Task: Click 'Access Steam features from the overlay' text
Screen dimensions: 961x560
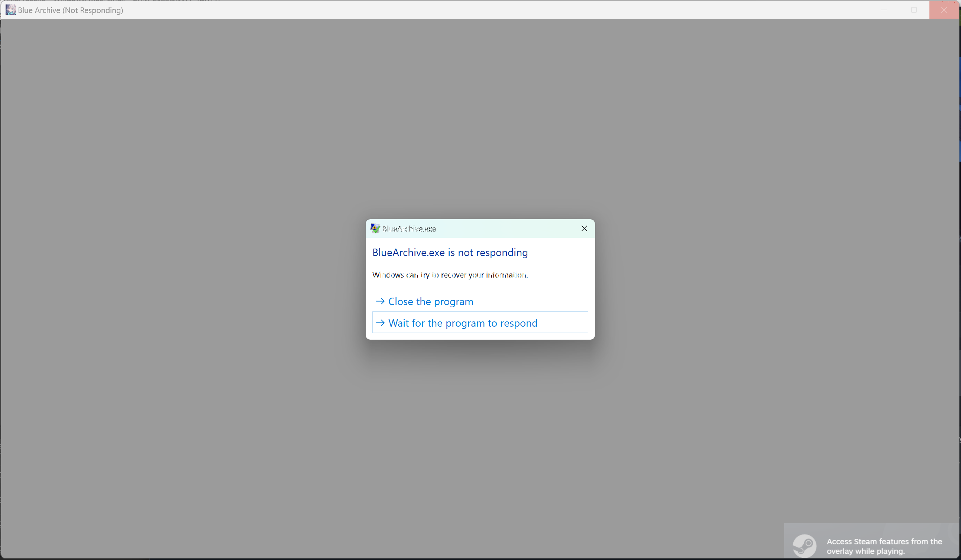Action: 884,546
